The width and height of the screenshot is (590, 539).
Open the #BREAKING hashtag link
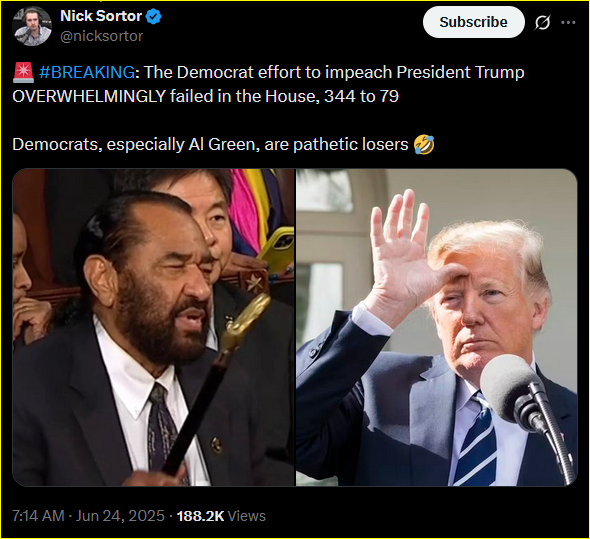tap(87, 72)
